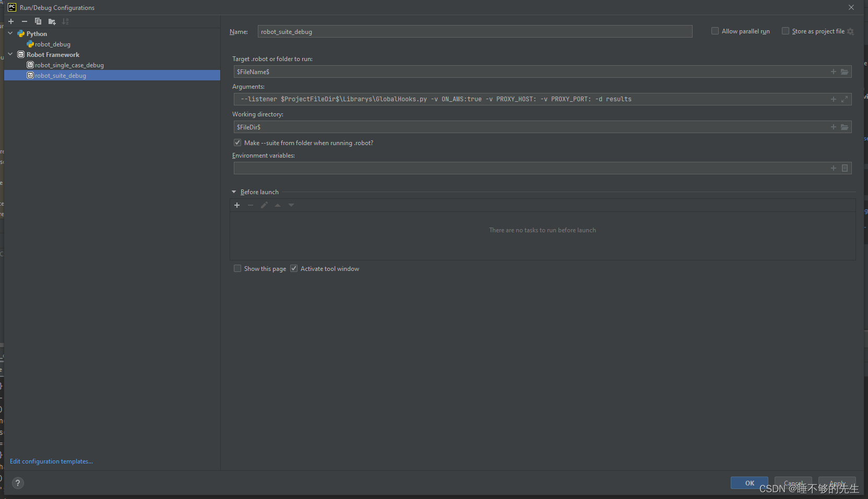Viewport: 868px width, 499px height.
Task: Select the robot_single_case_debug configuration
Action: tap(69, 65)
